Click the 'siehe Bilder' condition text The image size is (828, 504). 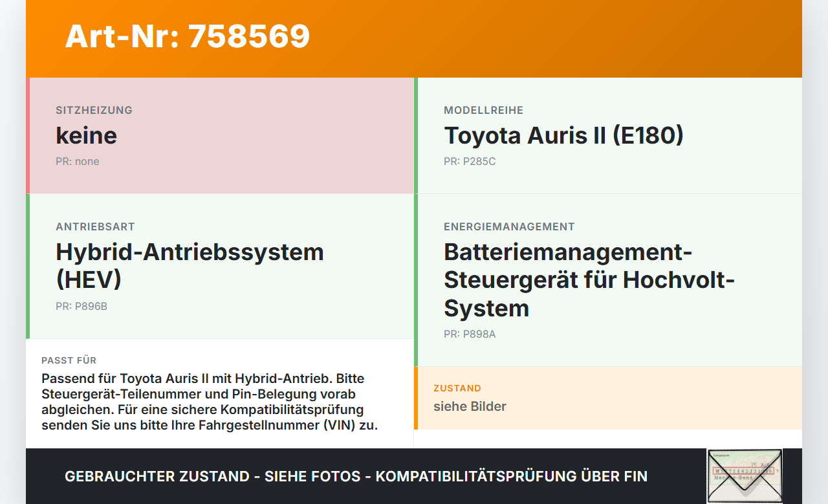(x=470, y=406)
